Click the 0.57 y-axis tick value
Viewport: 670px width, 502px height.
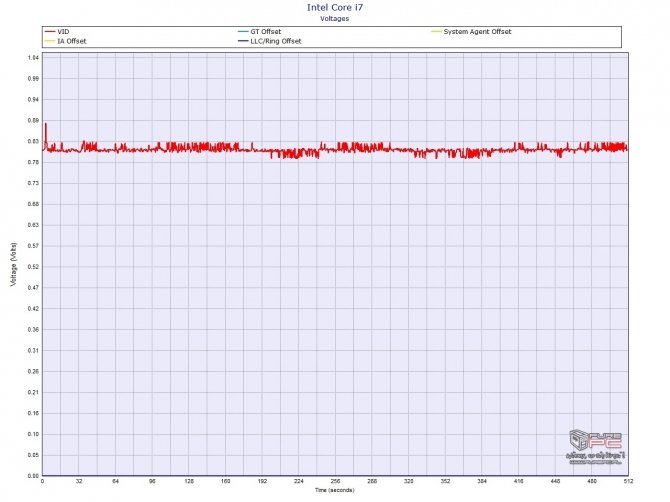coord(33,246)
